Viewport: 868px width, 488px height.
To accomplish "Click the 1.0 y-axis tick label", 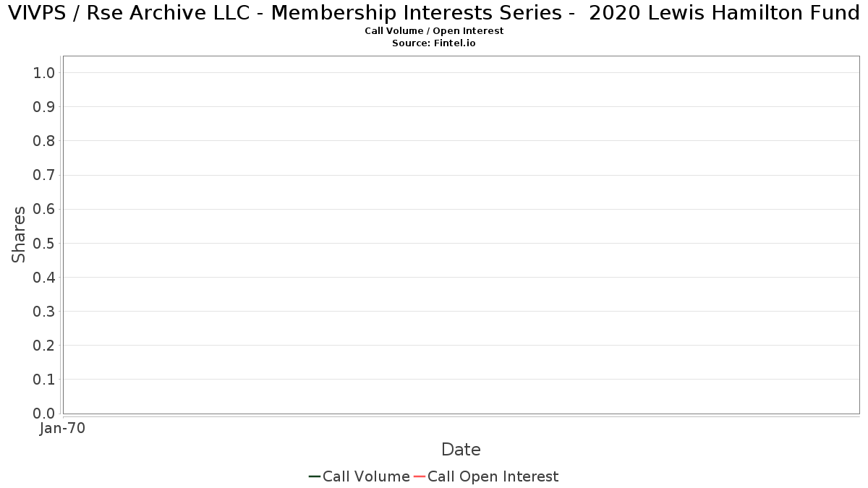I will 44,72.
